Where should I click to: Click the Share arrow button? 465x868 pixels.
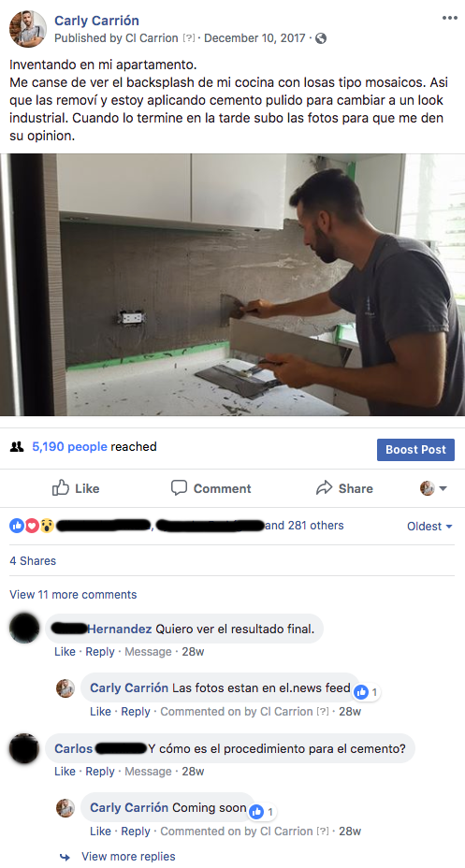click(344, 488)
